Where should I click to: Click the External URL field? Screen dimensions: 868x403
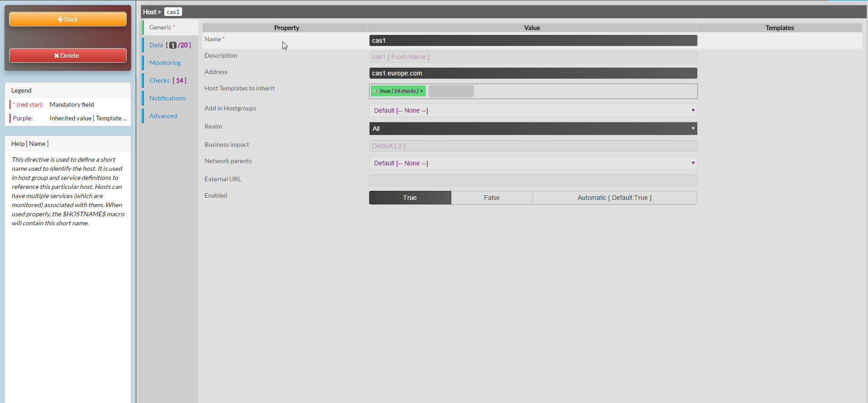(x=533, y=180)
